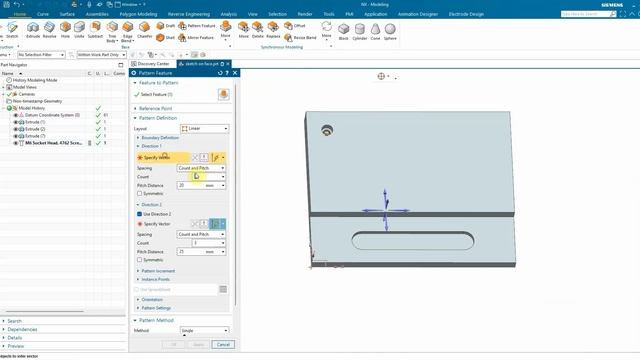Screen dimensions: 640x360
Task: Toggle visibility of Datum Coordinate System feature
Action: [x=16, y=115]
